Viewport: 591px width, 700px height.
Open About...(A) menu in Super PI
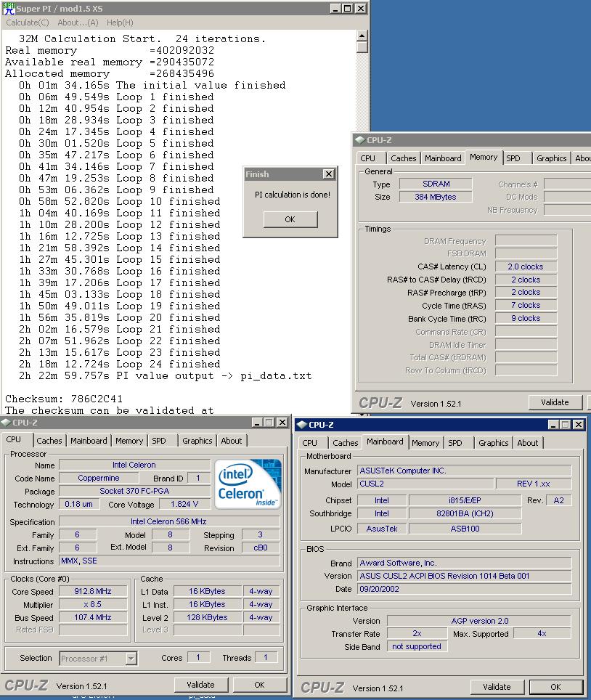click(x=78, y=23)
